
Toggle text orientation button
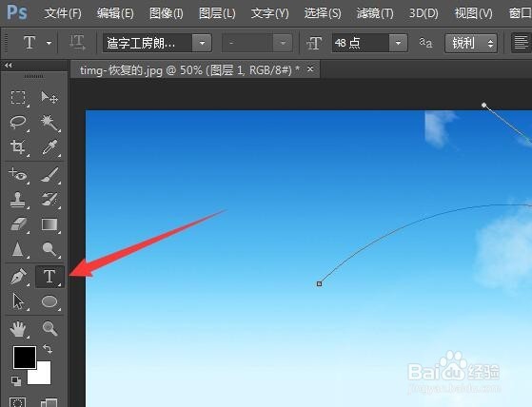point(77,43)
